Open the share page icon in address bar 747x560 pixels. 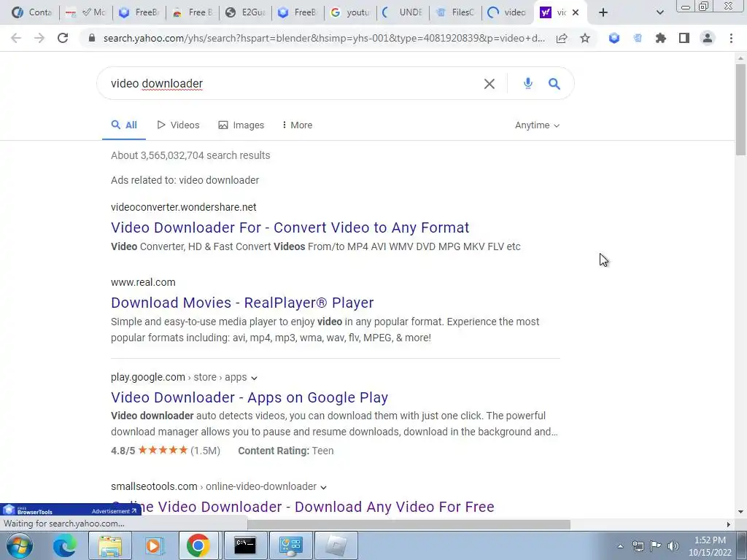pyautogui.click(x=562, y=38)
